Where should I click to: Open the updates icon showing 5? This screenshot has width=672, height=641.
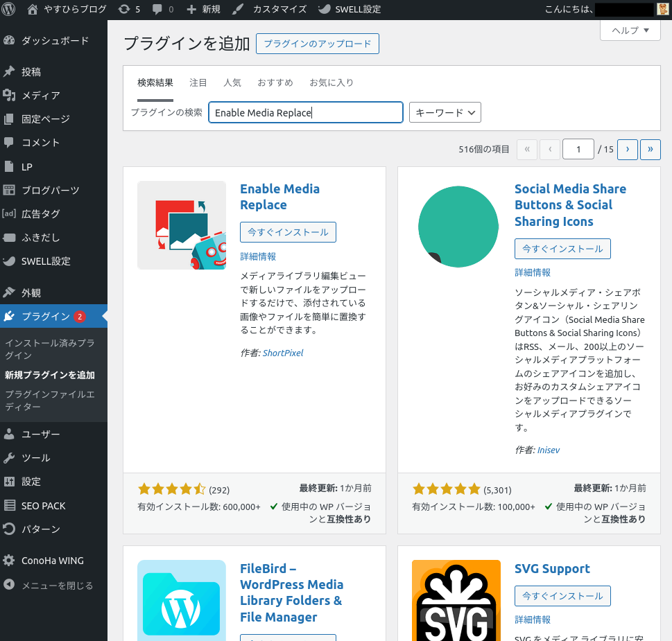(x=129, y=9)
